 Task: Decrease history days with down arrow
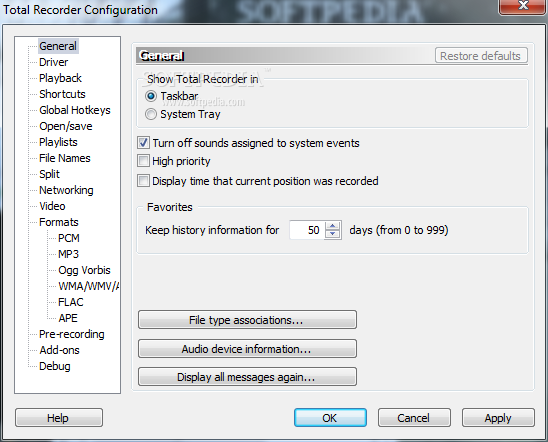click(x=333, y=234)
